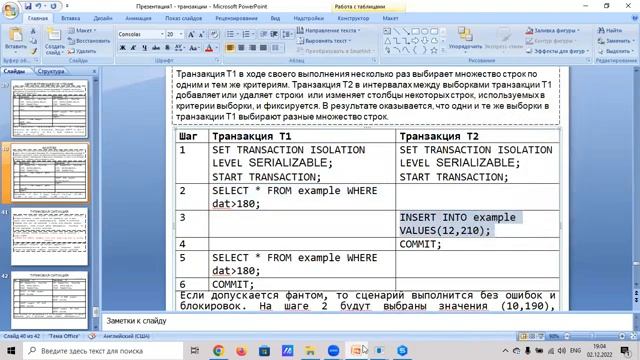640x360 pixels.
Task: Decrease font size with A-down icon
Action: [x=202, y=35]
